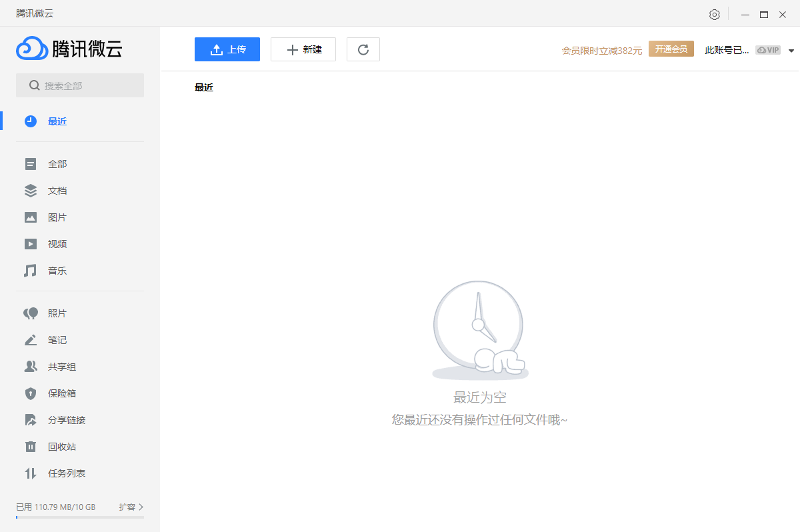The height and width of the screenshot is (532, 800).
Task: Switch to the 全部 (All) section
Action: 57,164
